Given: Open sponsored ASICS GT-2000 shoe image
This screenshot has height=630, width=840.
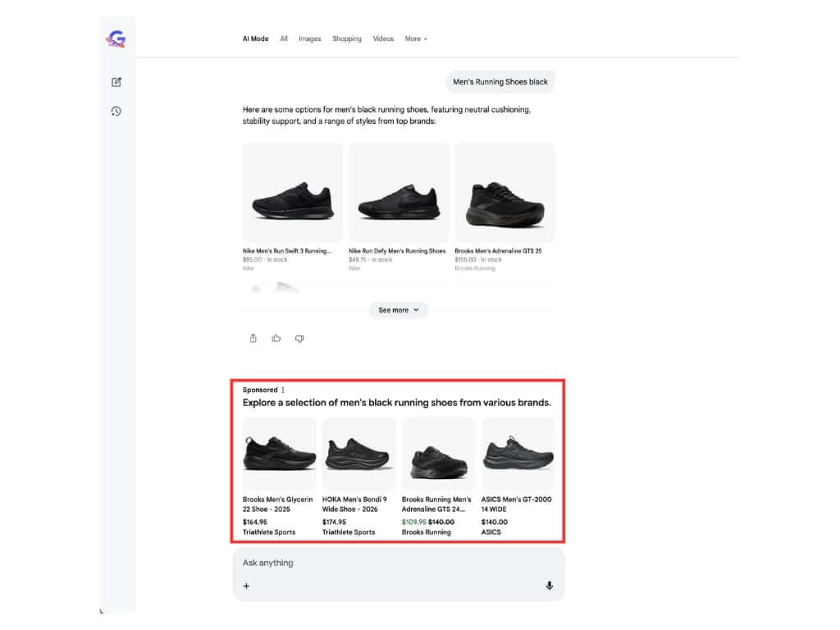Looking at the screenshot, I should (518, 454).
